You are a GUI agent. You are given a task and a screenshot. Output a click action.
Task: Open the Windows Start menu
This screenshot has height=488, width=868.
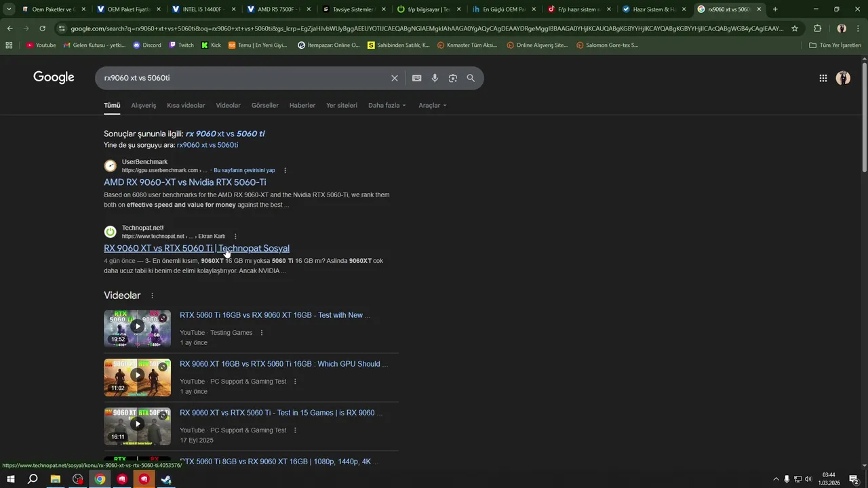pos(10,479)
